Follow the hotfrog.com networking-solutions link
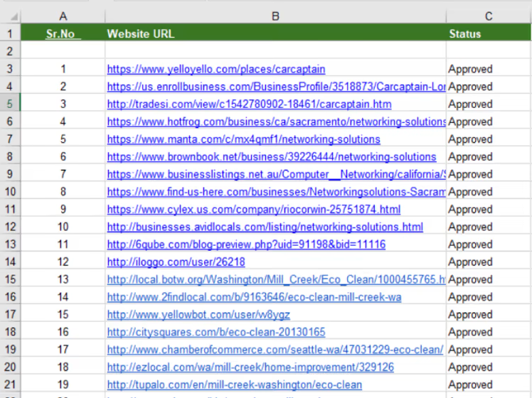The height and width of the screenshot is (398, 532). click(x=276, y=122)
